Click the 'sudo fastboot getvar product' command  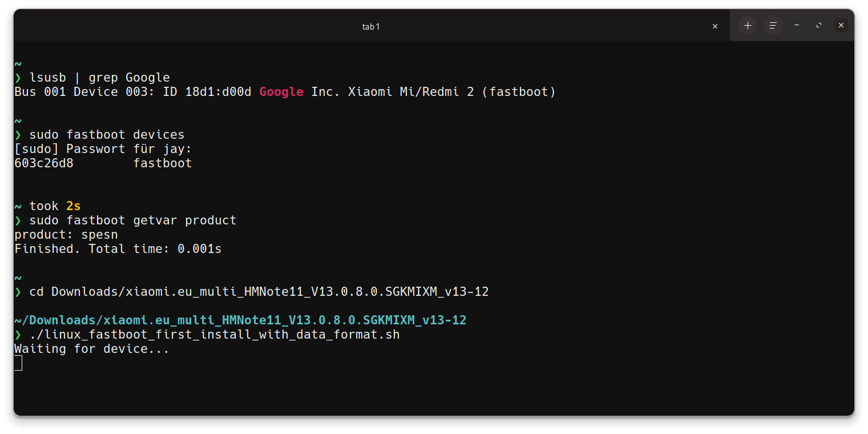[132, 220]
